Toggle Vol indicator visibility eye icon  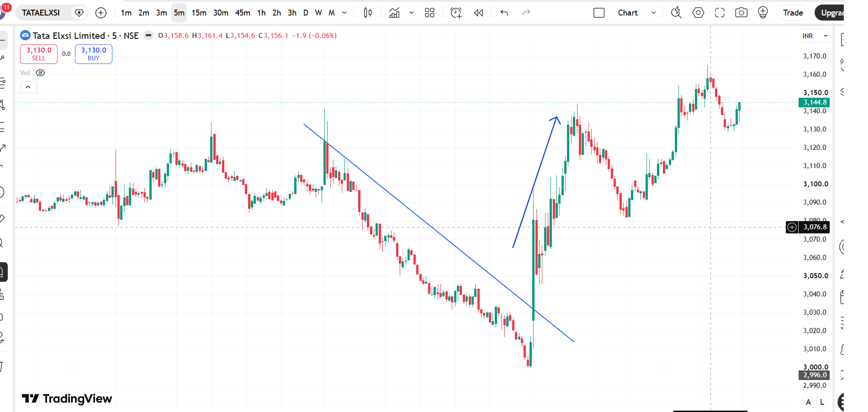point(40,73)
